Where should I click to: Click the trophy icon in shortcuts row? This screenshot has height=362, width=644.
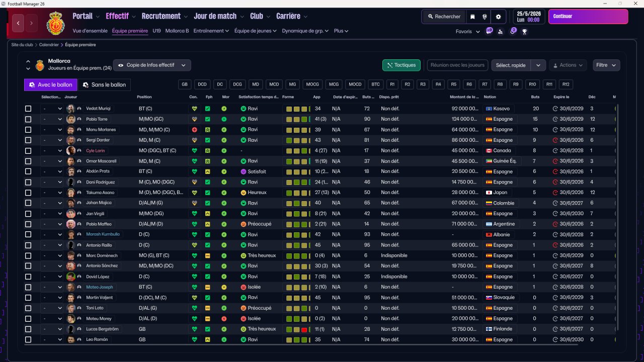(x=524, y=31)
